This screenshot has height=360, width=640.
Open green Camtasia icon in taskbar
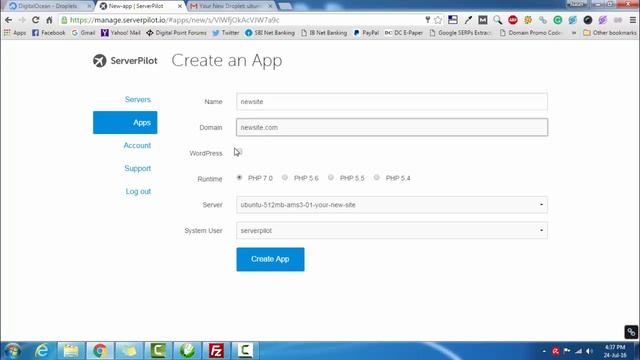(x=158, y=351)
